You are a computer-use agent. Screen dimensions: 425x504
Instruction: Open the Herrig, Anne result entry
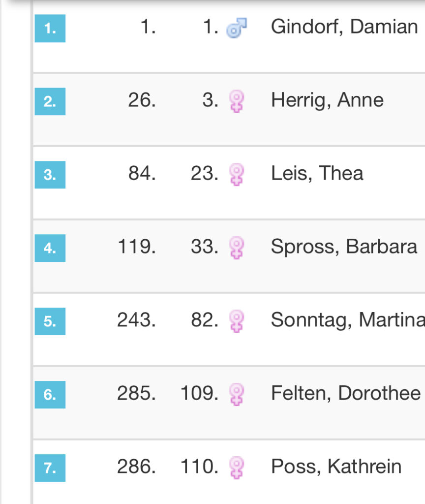tap(327, 100)
